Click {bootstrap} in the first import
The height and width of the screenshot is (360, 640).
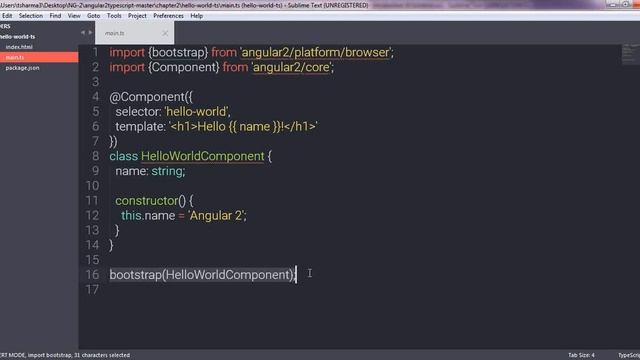[178, 52]
